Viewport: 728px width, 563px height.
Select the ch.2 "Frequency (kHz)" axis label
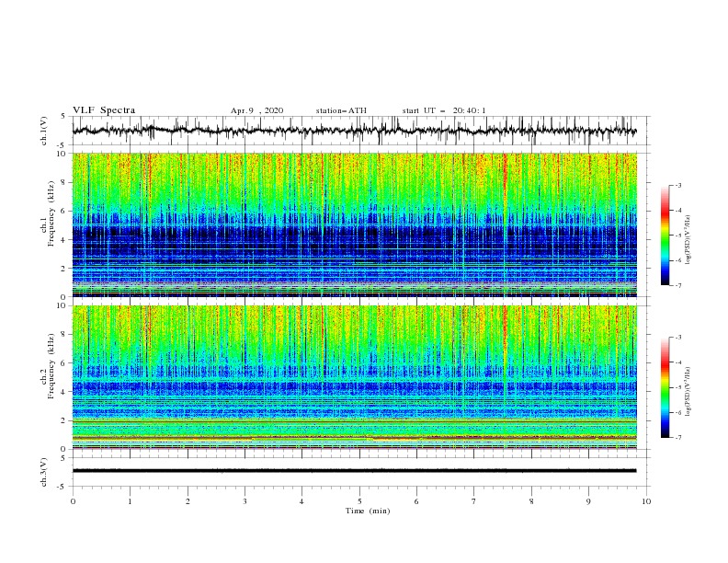51,365
